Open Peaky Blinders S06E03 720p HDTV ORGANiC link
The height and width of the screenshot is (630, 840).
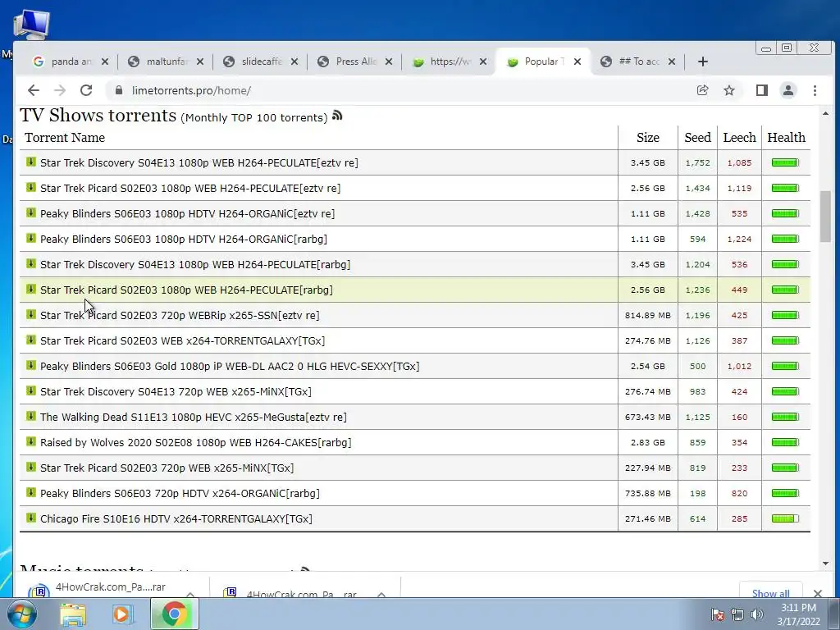(180, 493)
